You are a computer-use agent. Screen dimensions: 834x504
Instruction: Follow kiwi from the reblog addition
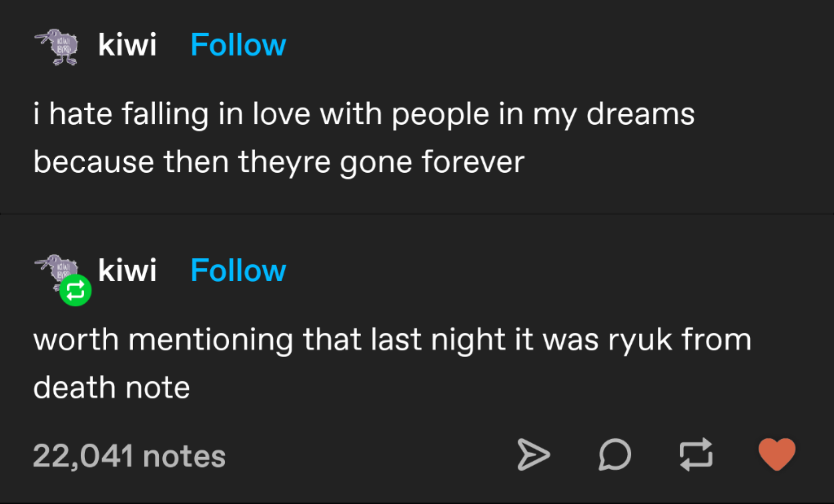point(238,270)
